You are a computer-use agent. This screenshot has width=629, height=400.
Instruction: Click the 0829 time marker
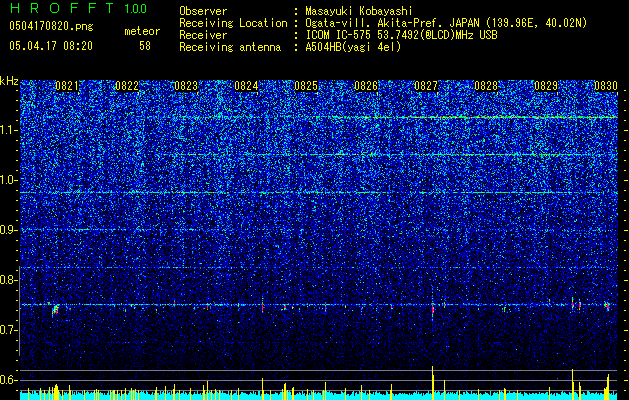[x=546, y=86]
